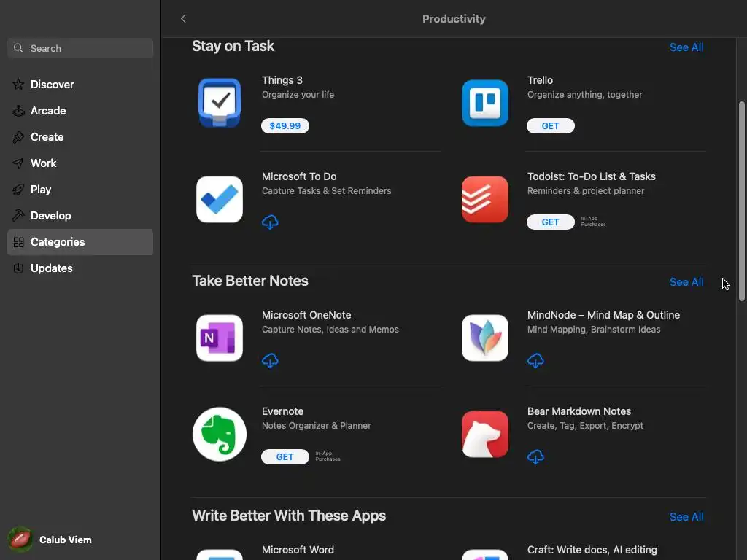Screen dimensions: 747x560
Task: Click the 'Capture Notes, Ideas and Memos' subtitle
Action: 330,329
